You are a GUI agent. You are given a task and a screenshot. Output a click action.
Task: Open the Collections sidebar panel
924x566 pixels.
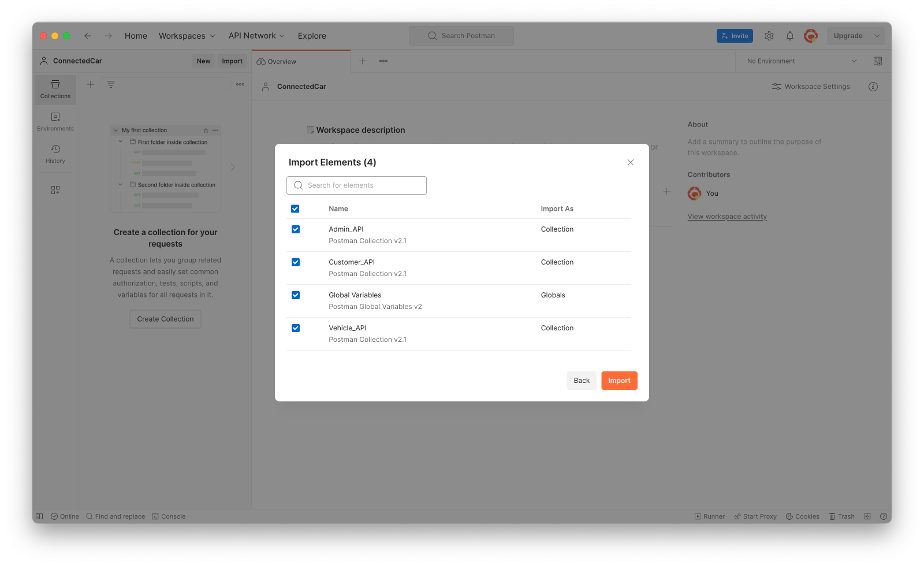(55, 90)
